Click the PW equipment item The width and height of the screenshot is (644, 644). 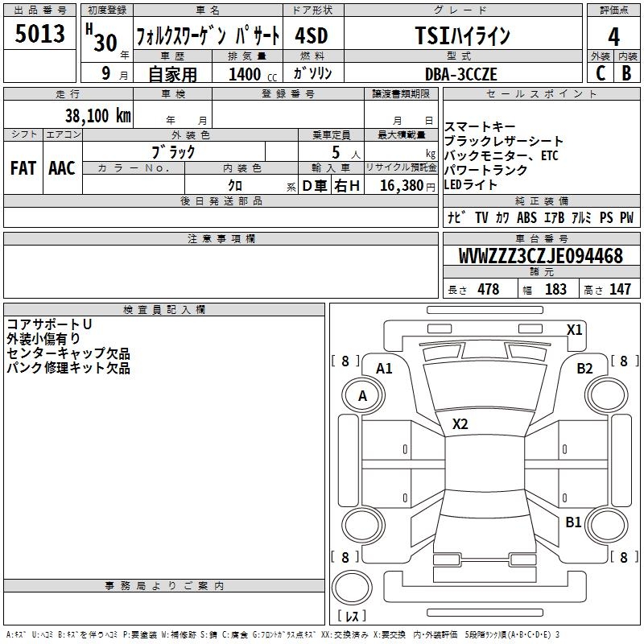(x=626, y=217)
